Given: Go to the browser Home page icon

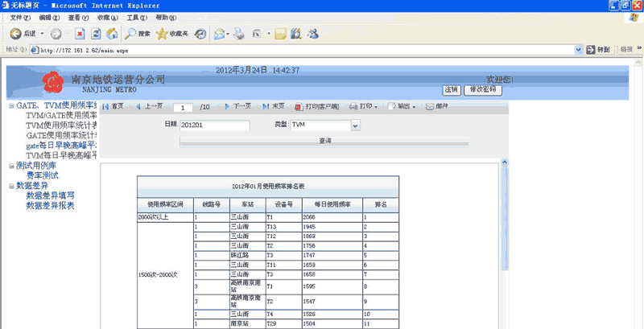Looking at the screenshot, I should (112, 34).
